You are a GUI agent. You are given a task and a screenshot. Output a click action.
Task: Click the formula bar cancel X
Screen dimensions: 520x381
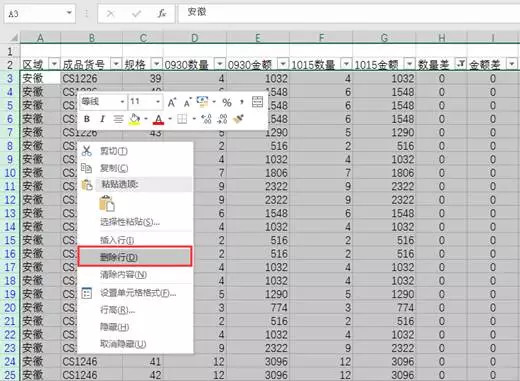pyautogui.click(x=110, y=14)
